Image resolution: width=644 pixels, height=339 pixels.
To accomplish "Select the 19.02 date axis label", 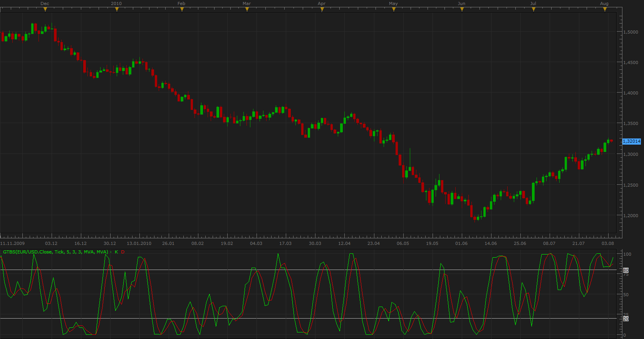I will click(227, 243).
